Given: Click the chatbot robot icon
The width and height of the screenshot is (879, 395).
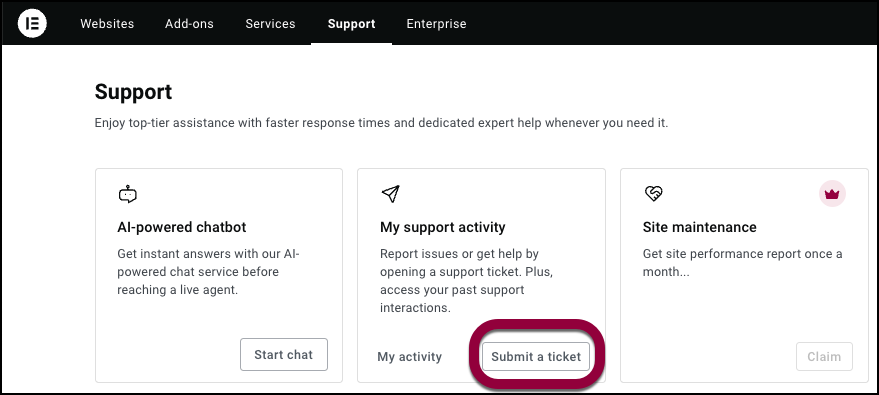Looking at the screenshot, I should 128,194.
